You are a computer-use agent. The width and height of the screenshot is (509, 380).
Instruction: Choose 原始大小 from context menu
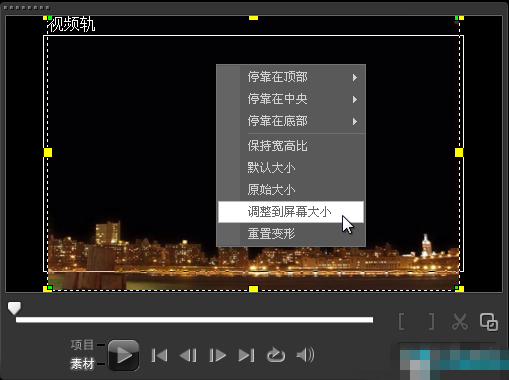point(291,190)
